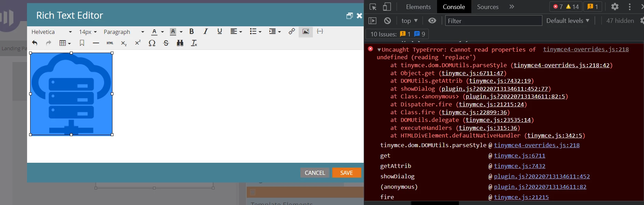
Task: Click the CANCEL button
Action: click(315, 173)
